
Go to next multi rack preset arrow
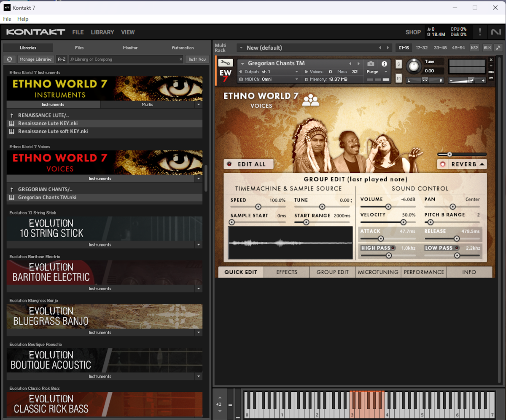coord(389,48)
